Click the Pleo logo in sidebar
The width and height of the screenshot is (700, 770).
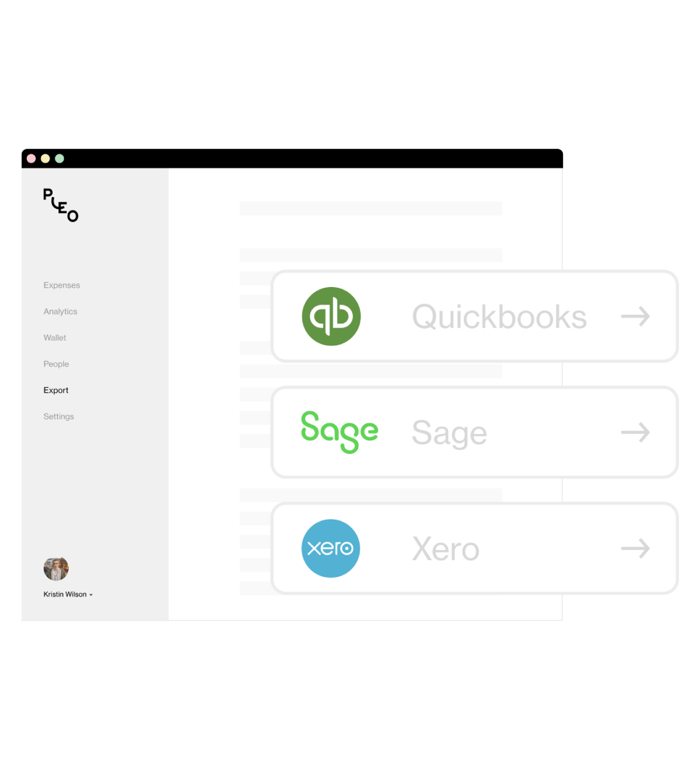pos(61,205)
